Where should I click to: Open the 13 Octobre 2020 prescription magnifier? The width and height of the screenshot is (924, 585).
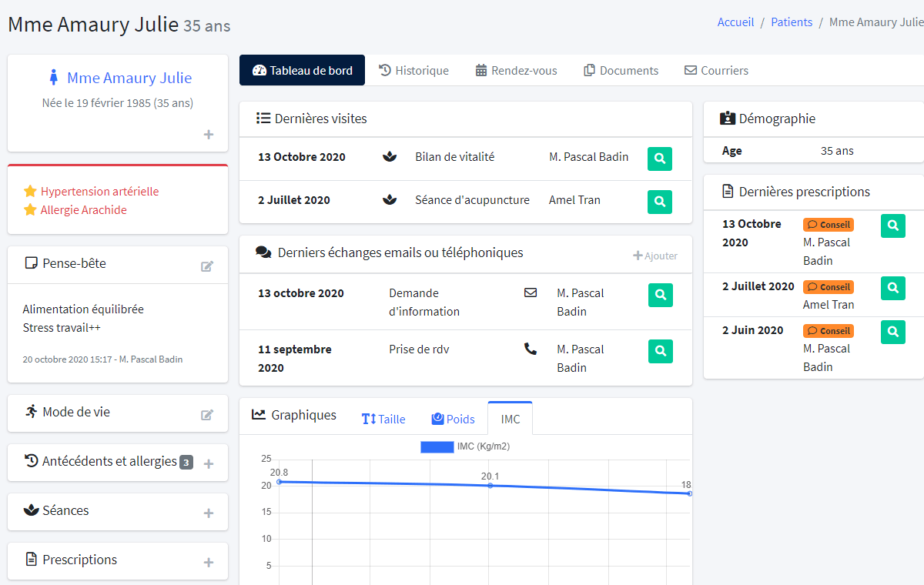[x=892, y=226]
